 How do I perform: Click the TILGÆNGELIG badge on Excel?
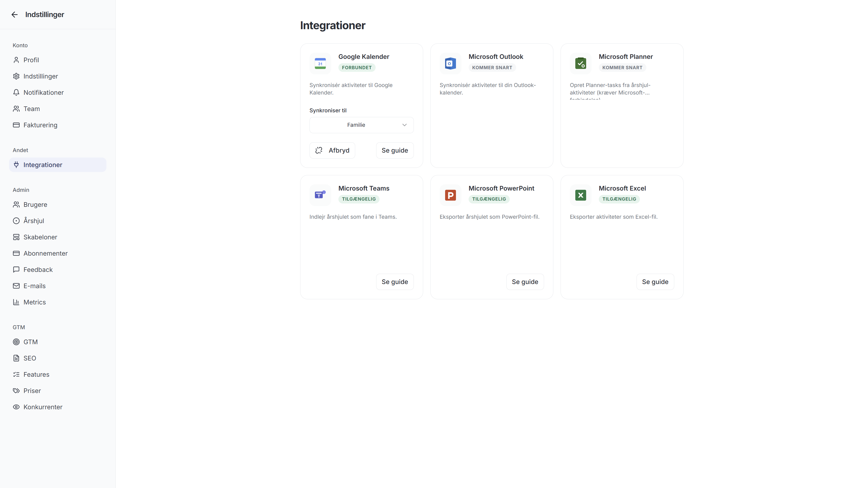click(x=619, y=199)
